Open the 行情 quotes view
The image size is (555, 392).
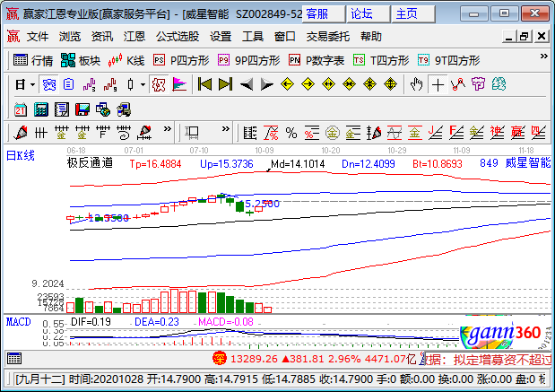(x=33, y=61)
